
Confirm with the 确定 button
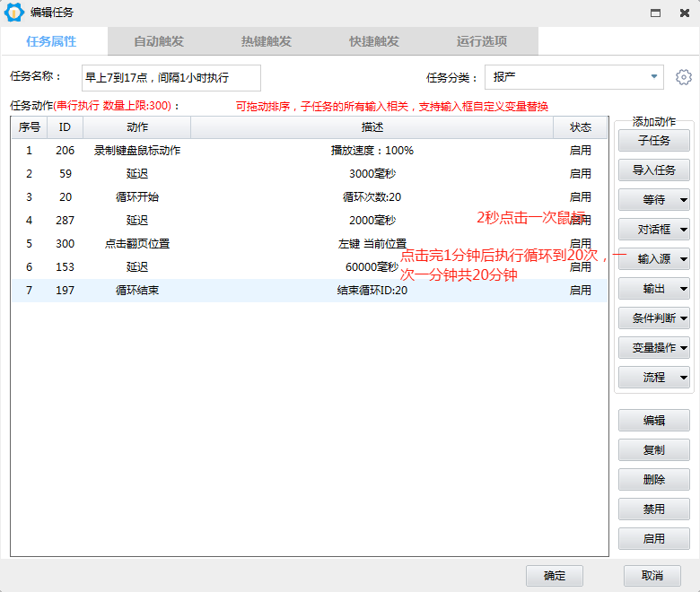point(555,576)
